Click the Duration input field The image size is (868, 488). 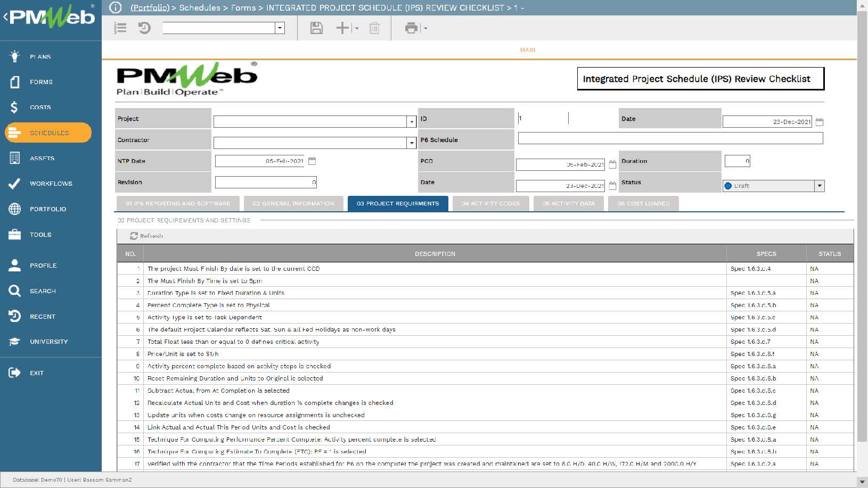point(737,161)
